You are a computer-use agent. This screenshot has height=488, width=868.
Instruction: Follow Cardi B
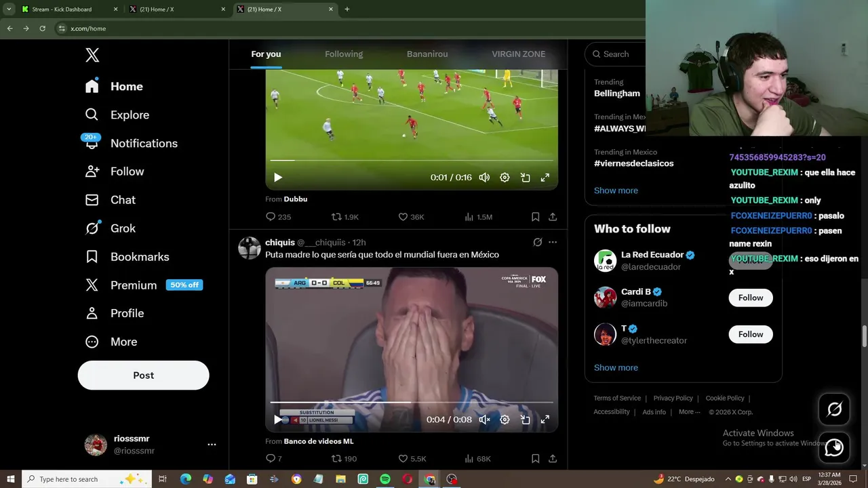coord(751,298)
